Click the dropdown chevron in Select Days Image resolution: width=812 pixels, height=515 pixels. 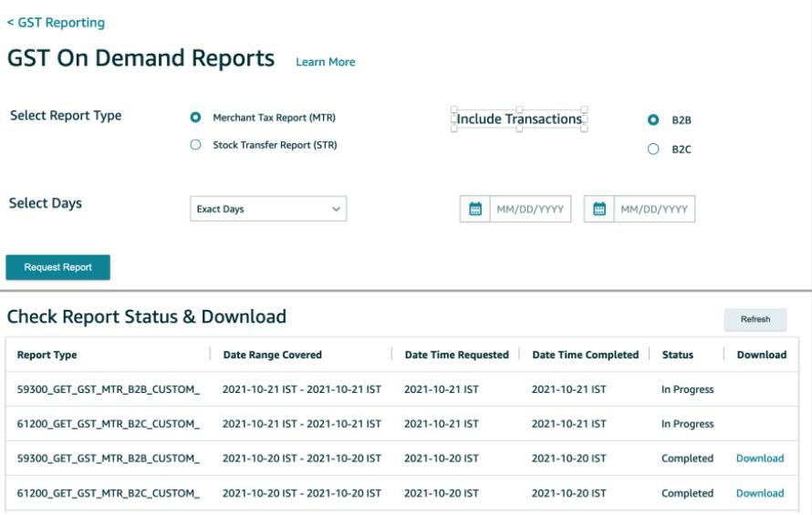click(x=336, y=209)
